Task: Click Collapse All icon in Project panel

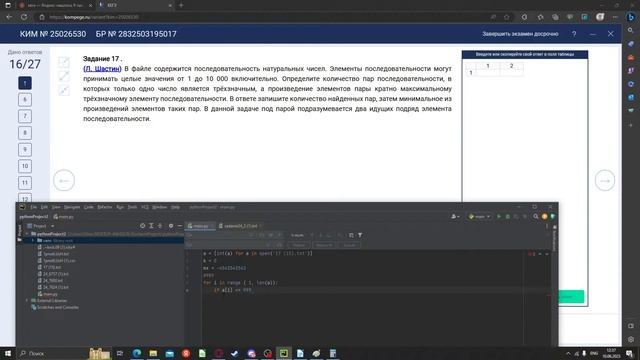Action: point(160,226)
